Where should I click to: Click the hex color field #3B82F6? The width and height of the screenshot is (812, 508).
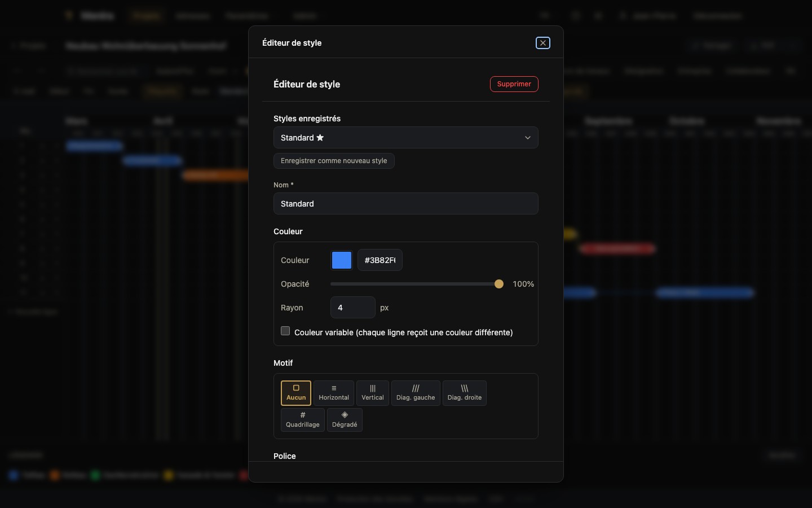(380, 260)
